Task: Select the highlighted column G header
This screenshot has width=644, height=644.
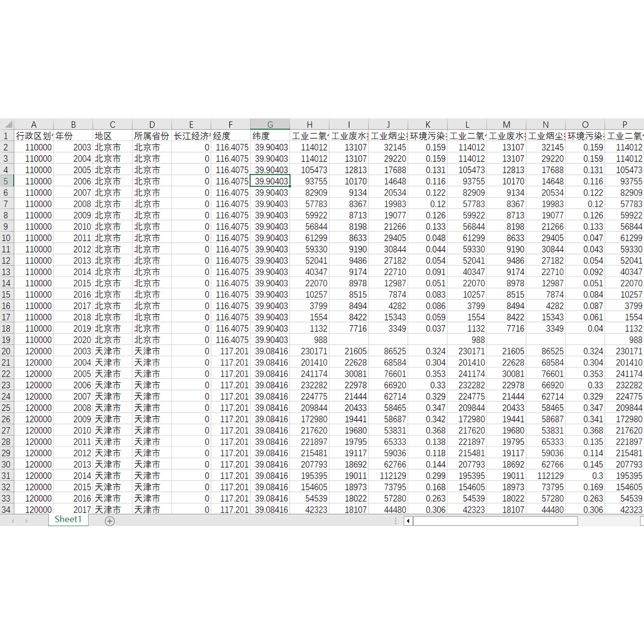Action: click(x=270, y=124)
